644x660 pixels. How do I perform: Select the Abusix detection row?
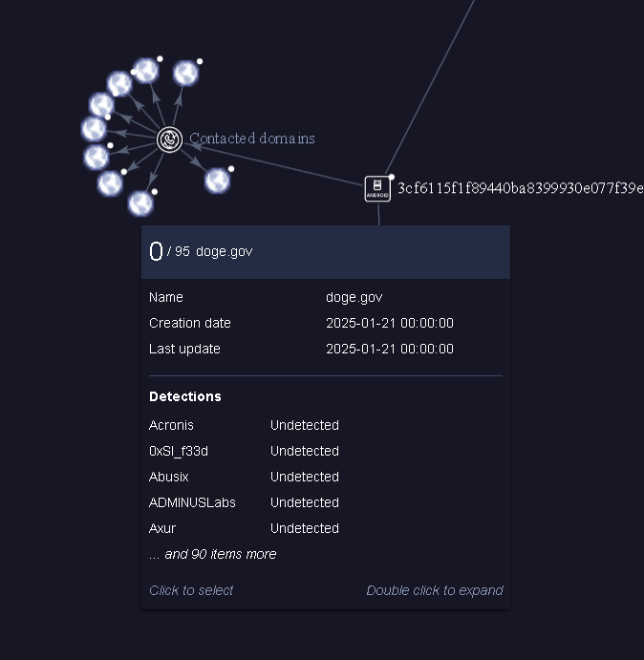click(x=170, y=477)
